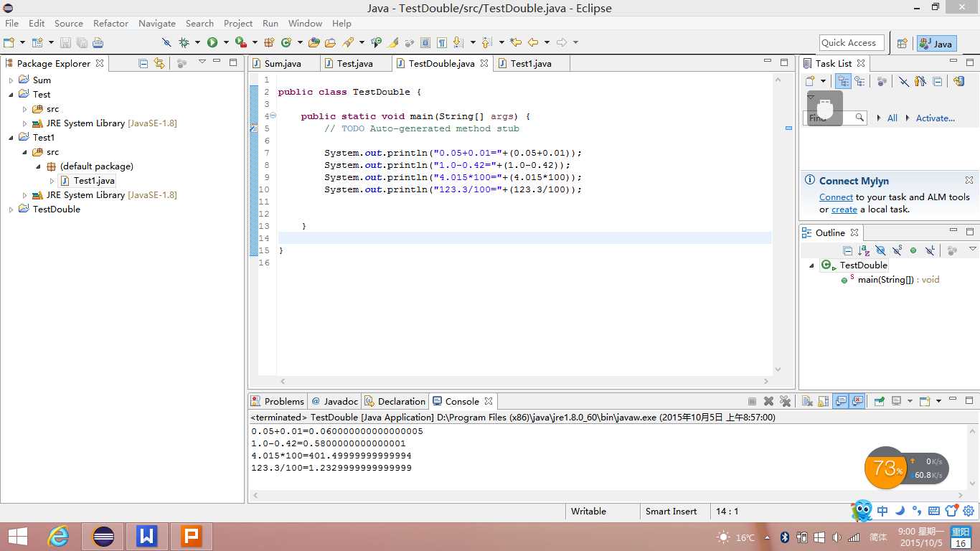This screenshot has height=551, width=980.
Task: Toggle Show Console on standard output change
Action: pos(840,402)
